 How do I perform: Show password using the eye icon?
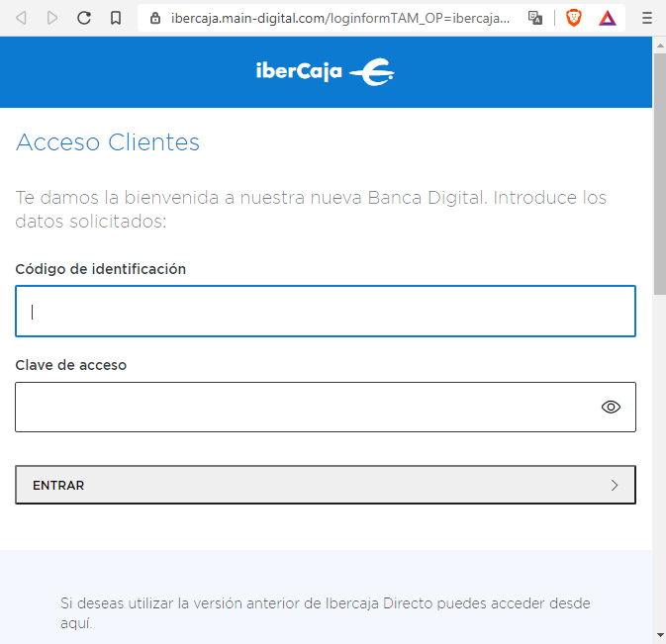pyautogui.click(x=611, y=407)
